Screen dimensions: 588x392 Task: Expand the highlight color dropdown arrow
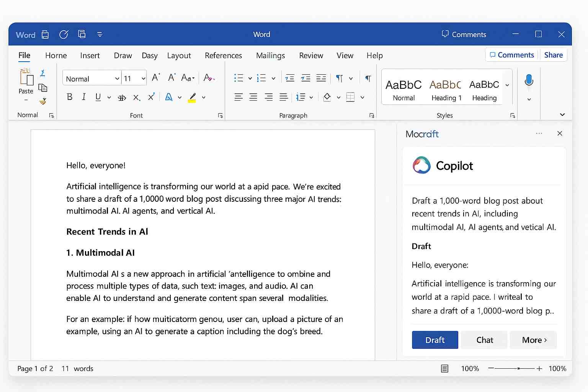pyautogui.click(x=204, y=97)
